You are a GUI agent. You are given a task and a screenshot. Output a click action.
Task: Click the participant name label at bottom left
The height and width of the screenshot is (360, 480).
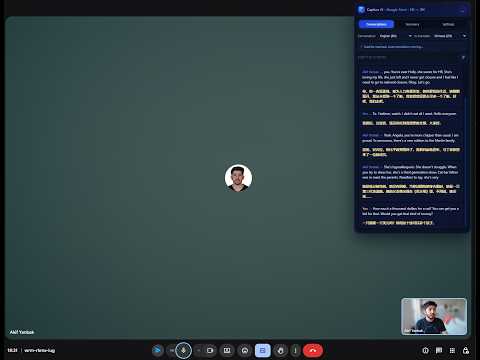click(22, 332)
